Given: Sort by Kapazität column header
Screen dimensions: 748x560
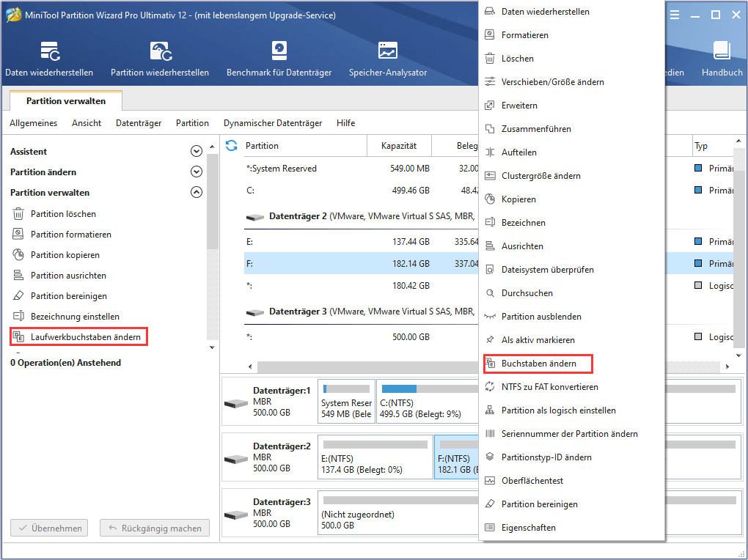Looking at the screenshot, I should point(399,146).
